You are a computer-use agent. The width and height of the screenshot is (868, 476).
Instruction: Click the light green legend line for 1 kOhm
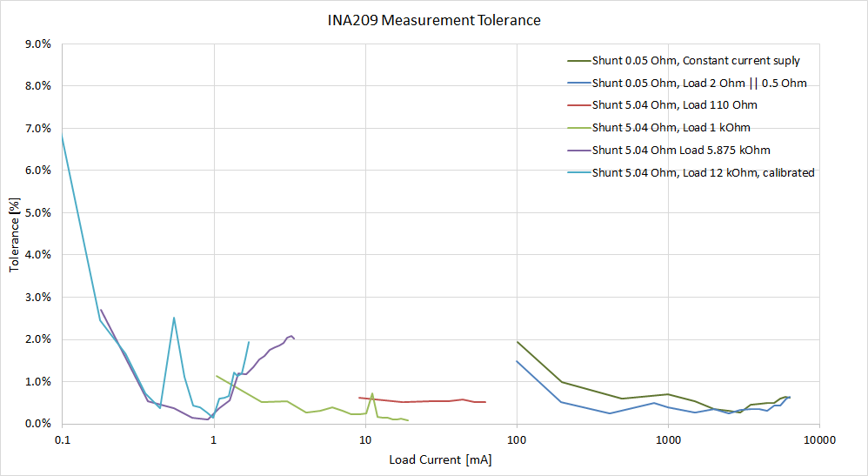(x=579, y=128)
